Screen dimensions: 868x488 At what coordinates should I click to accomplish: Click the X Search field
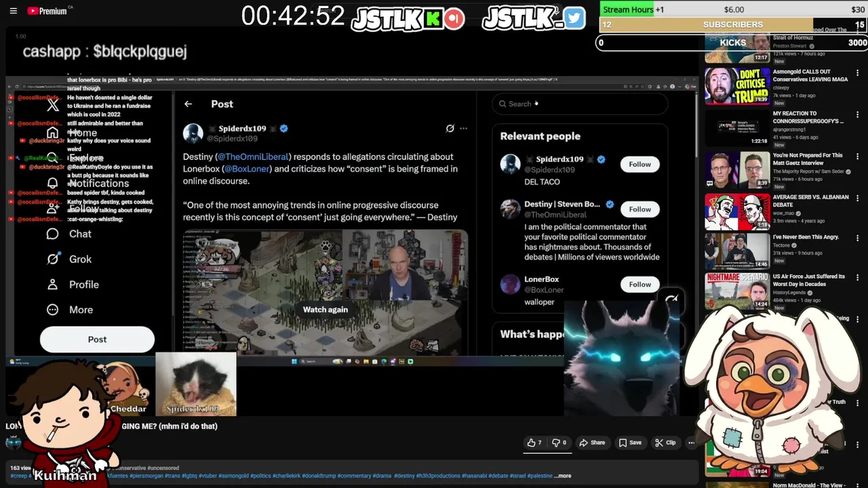point(580,104)
